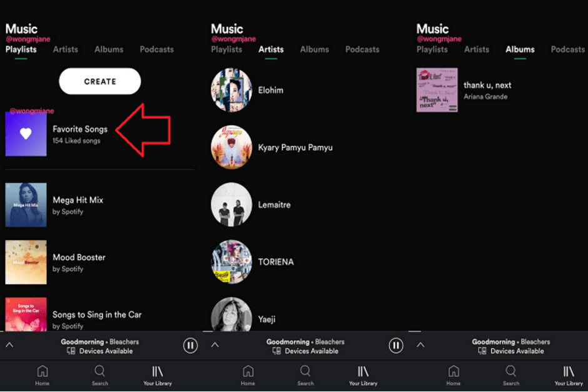The image size is (588, 392).
Task: Open Home icon in the Playlists view
Action: tap(42, 371)
